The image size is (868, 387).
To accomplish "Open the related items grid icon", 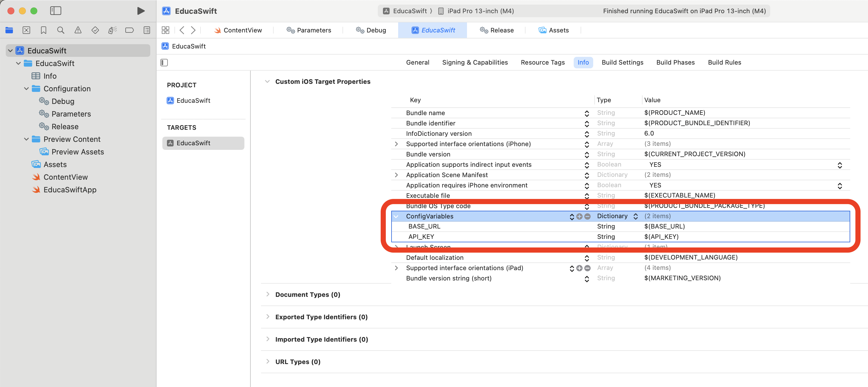I will tap(166, 30).
